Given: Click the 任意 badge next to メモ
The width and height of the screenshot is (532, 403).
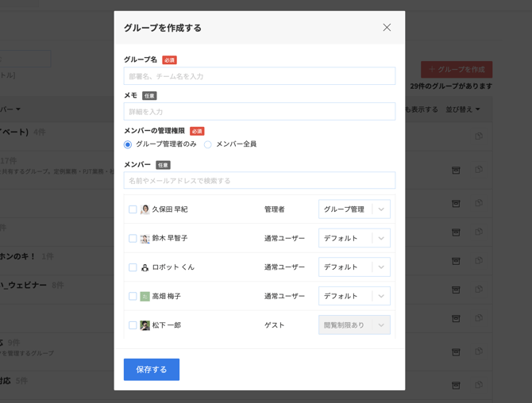Looking at the screenshot, I should point(149,96).
